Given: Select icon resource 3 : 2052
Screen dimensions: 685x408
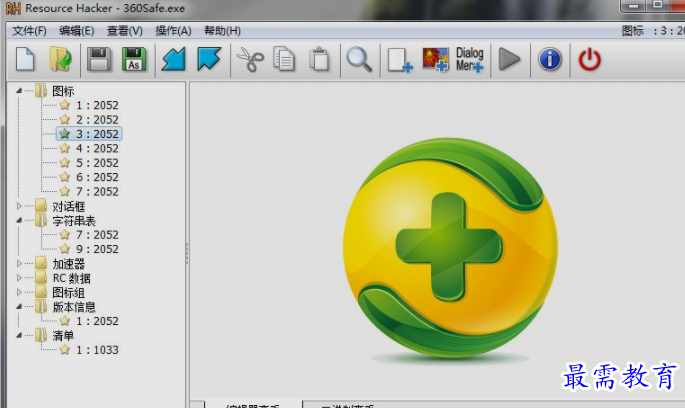Looking at the screenshot, I should coord(89,134).
